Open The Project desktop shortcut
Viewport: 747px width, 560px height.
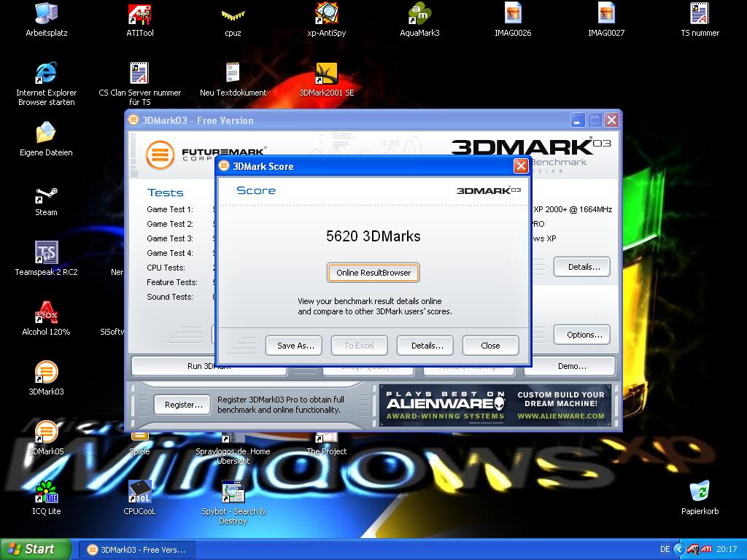pyautogui.click(x=326, y=445)
